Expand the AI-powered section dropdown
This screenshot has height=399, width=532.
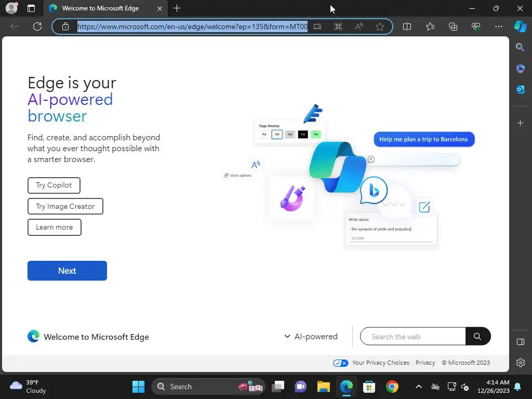(x=311, y=337)
